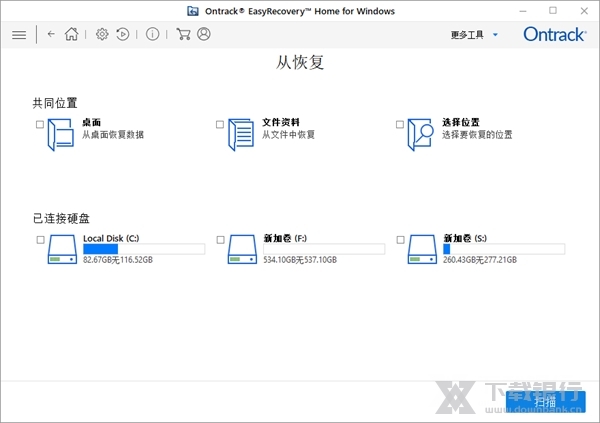The width and height of the screenshot is (600, 423).
Task: Click the Local Disk (C:) label
Action: click(111, 238)
